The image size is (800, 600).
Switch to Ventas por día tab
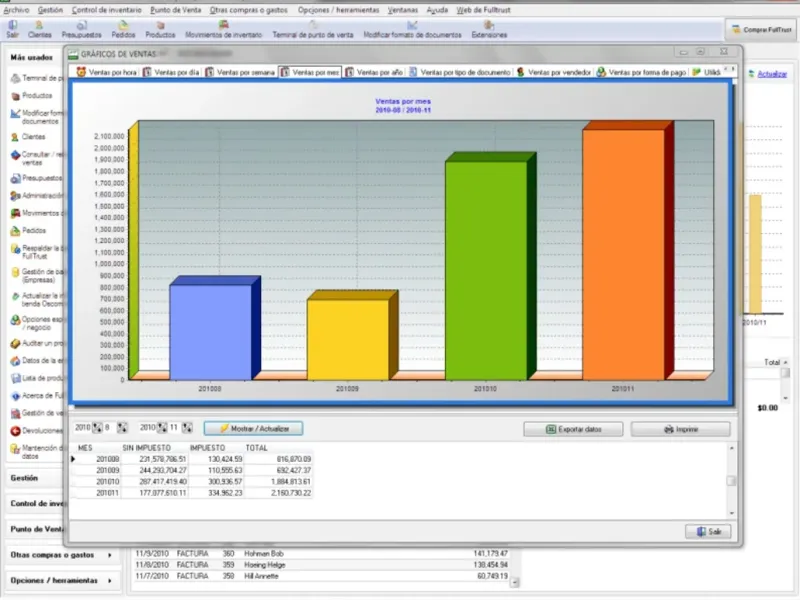(x=170, y=72)
